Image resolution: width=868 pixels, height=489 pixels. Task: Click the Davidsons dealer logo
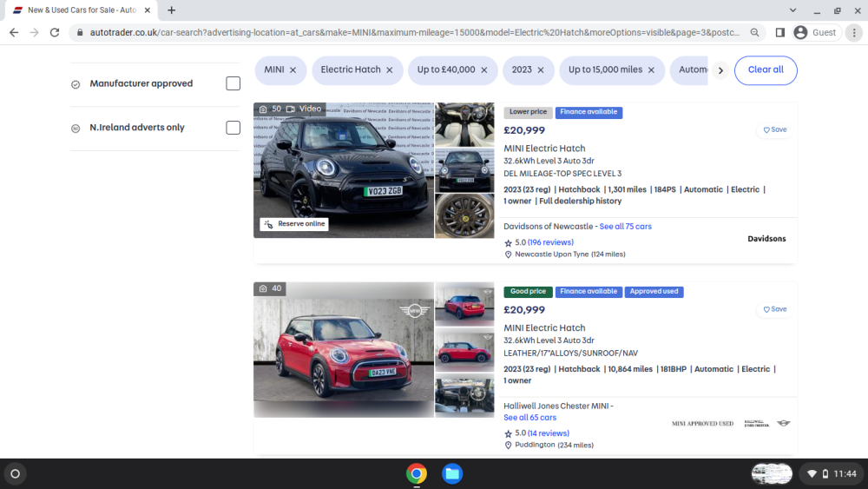point(766,239)
